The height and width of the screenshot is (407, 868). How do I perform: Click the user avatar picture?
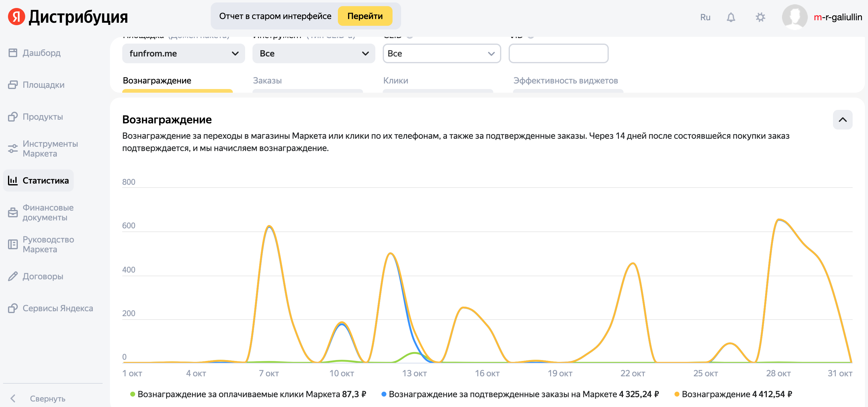[x=794, y=17]
